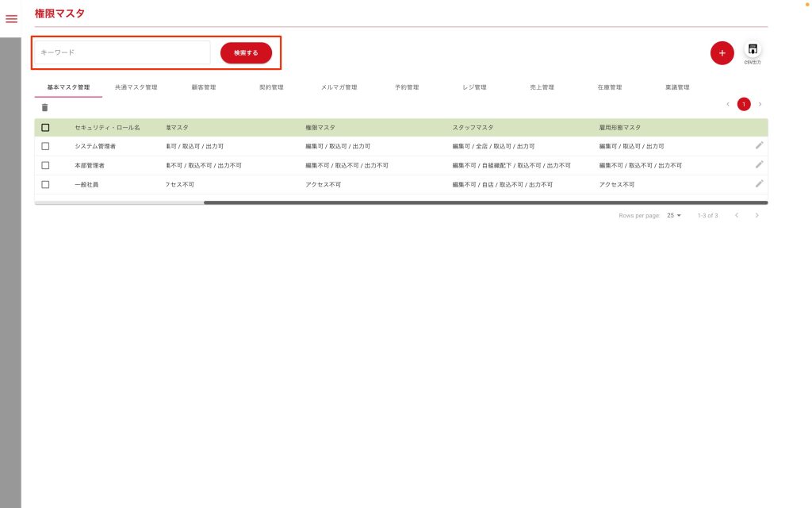
Task: Open the 顧客管理 tab
Action: pyautogui.click(x=203, y=87)
